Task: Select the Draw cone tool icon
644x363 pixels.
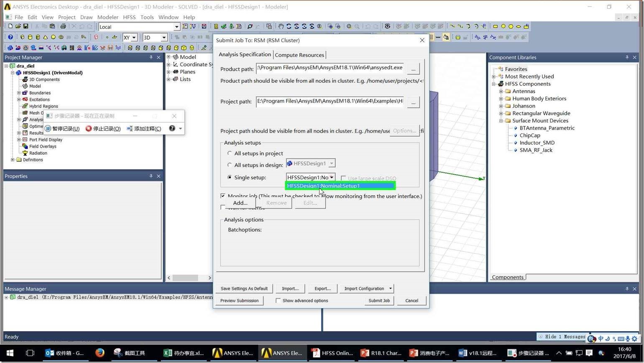Action: pyautogui.click(x=46, y=37)
